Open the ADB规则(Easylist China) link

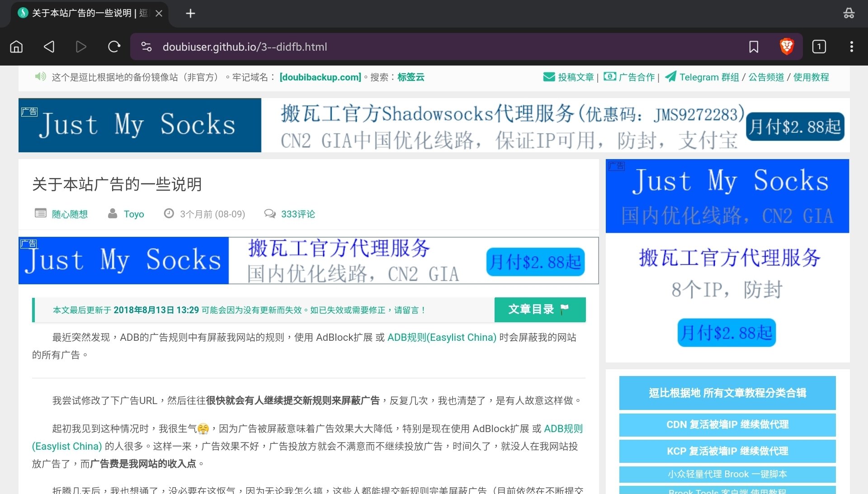pyautogui.click(x=441, y=337)
